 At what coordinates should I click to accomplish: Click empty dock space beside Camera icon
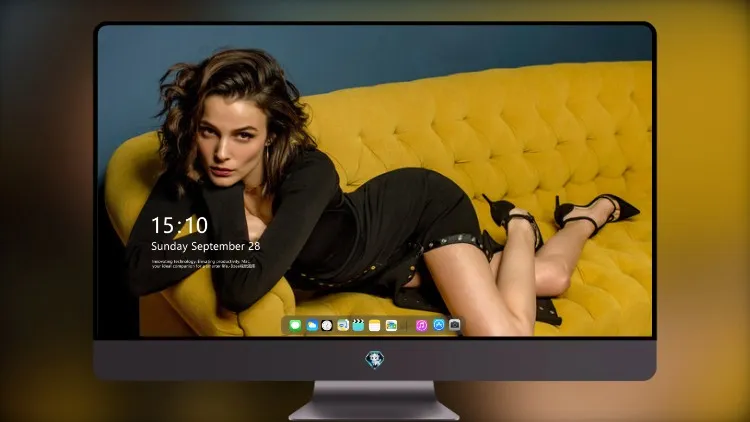point(463,325)
